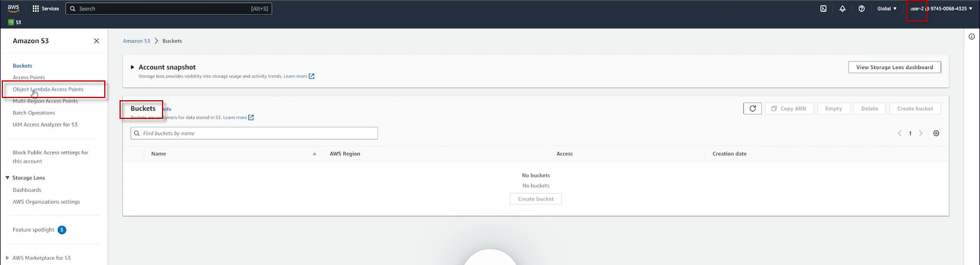Click the Find buckets by name field
Screen dimensions: 980x265
tap(254, 133)
